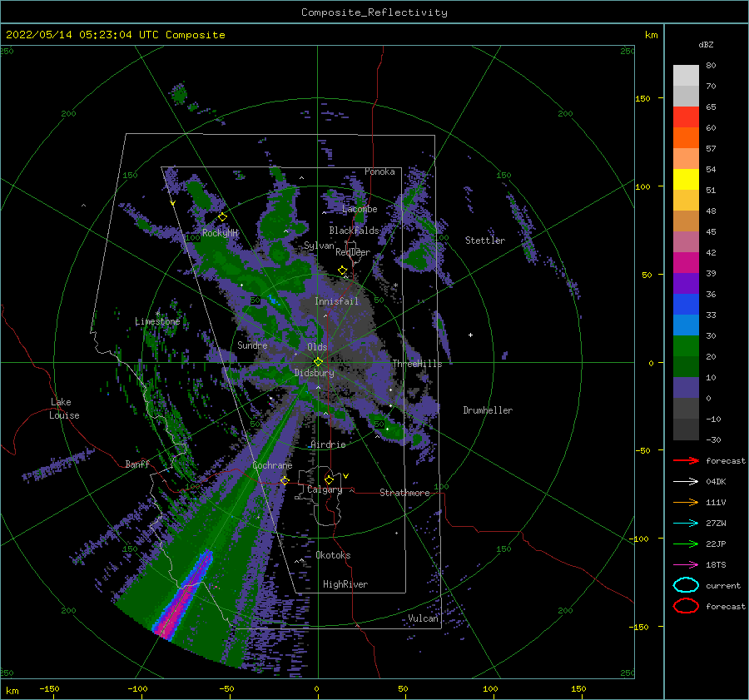Screen dimensions: 749x700
Task: Click the Airdrie label
Action: click(328, 444)
